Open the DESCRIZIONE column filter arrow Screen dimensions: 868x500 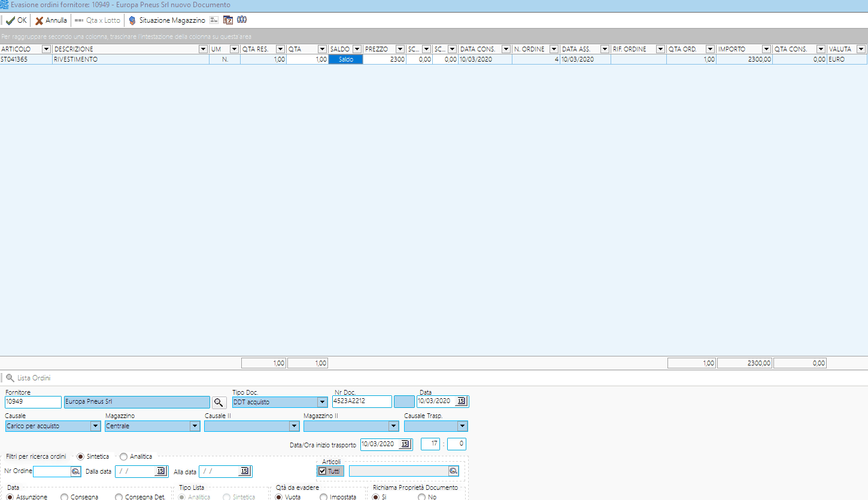pyautogui.click(x=204, y=49)
